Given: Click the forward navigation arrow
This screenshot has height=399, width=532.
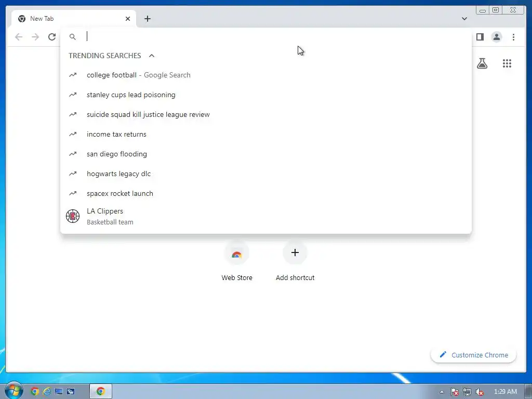Looking at the screenshot, I should (x=35, y=37).
